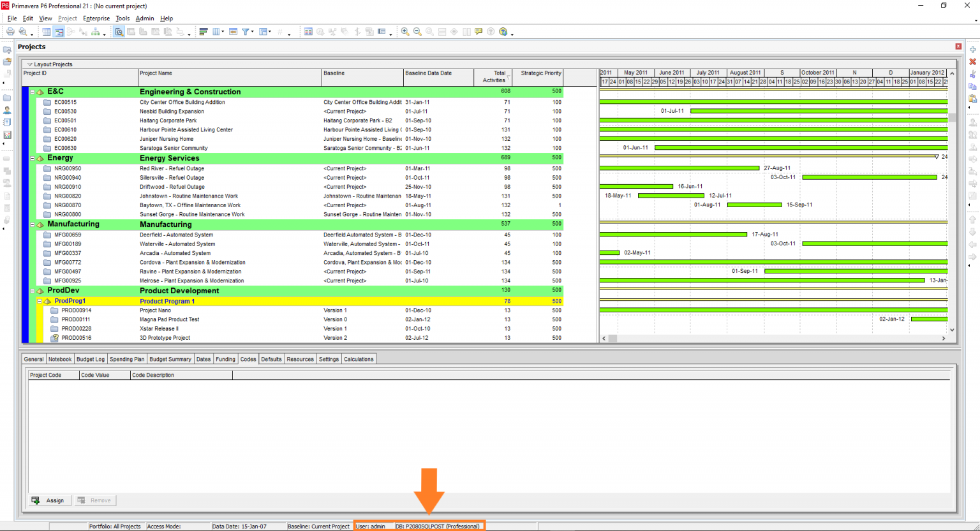
Task: Cut the selected row using the scissors icon
Action: (972, 74)
